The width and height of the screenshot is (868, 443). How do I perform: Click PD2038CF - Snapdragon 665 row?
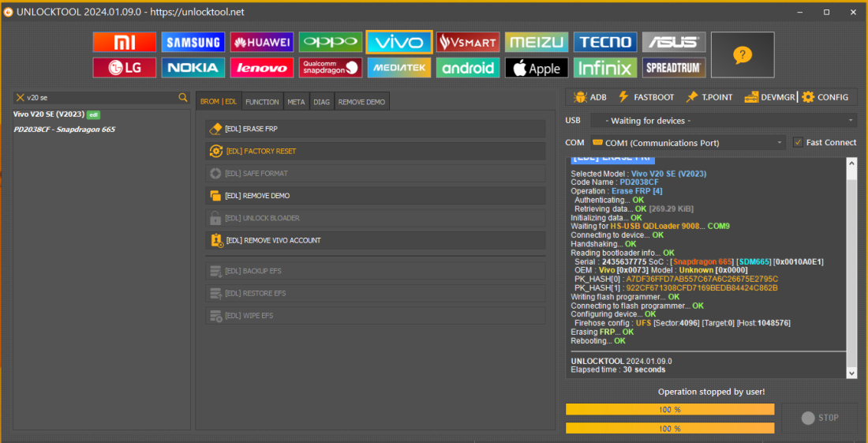coord(64,130)
